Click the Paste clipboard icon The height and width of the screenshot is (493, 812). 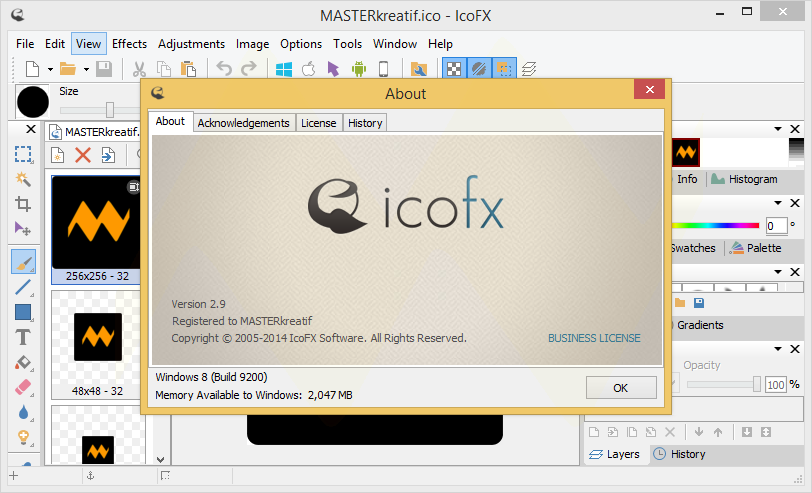tap(188, 69)
